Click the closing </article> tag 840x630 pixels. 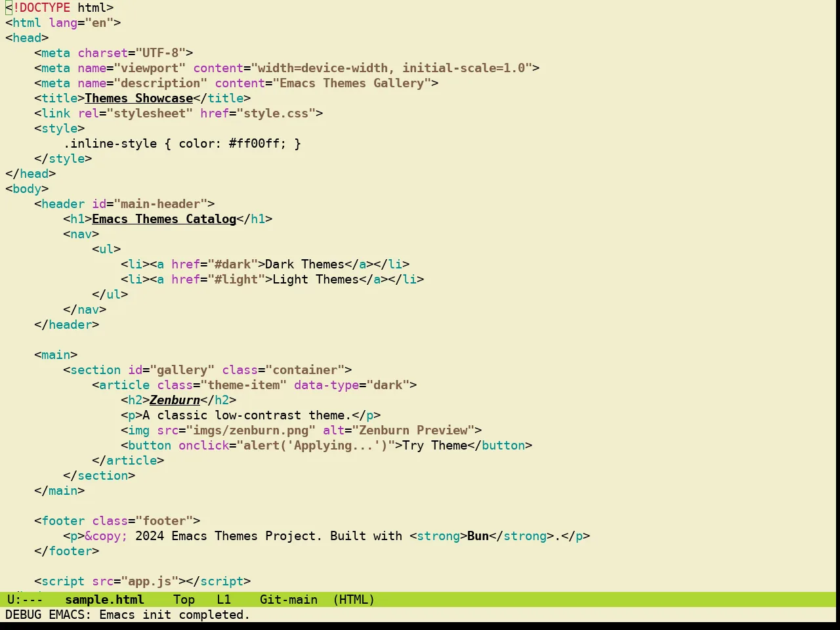coord(128,461)
